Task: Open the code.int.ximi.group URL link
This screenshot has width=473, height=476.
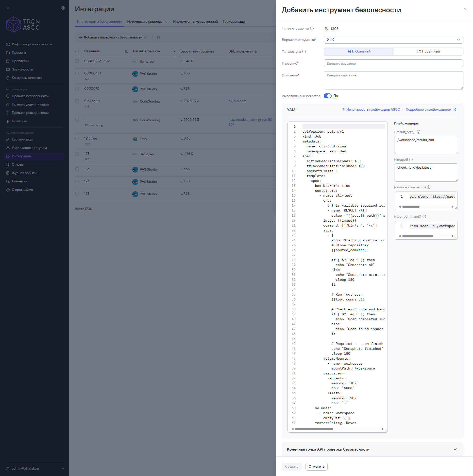Action: pyautogui.click(x=250, y=122)
